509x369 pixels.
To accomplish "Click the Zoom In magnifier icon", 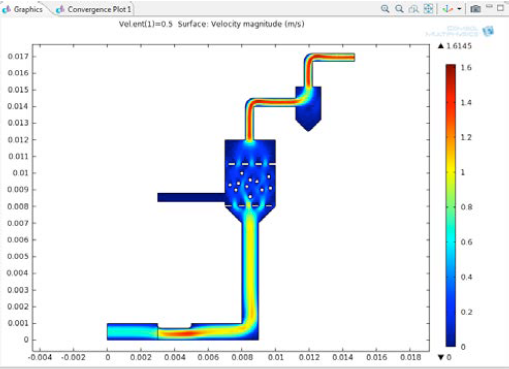I will (385, 9).
